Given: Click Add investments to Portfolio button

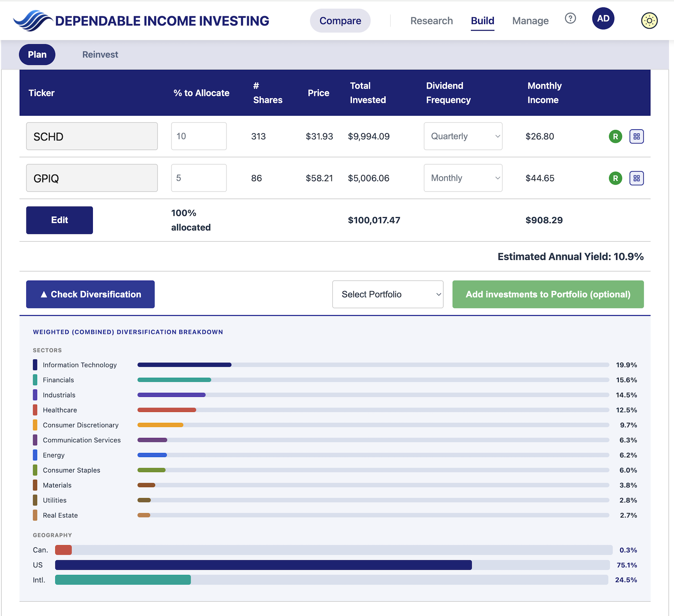Looking at the screenshot, I should click(548, 294).
